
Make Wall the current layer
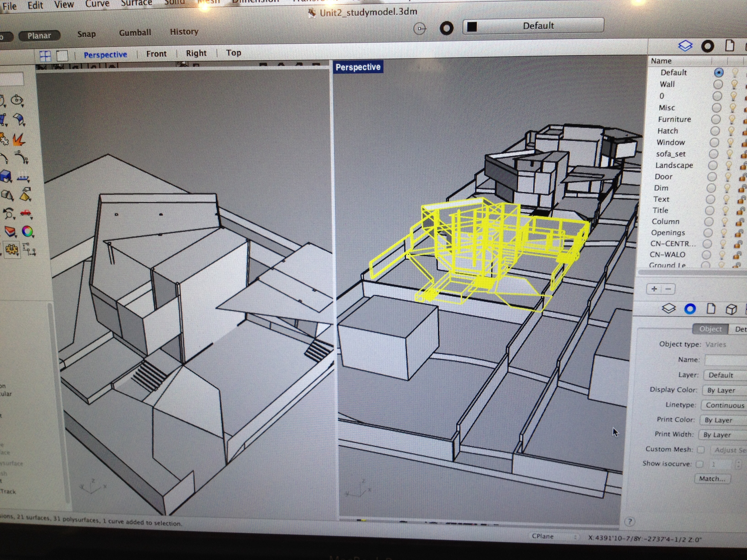(718, 84)
